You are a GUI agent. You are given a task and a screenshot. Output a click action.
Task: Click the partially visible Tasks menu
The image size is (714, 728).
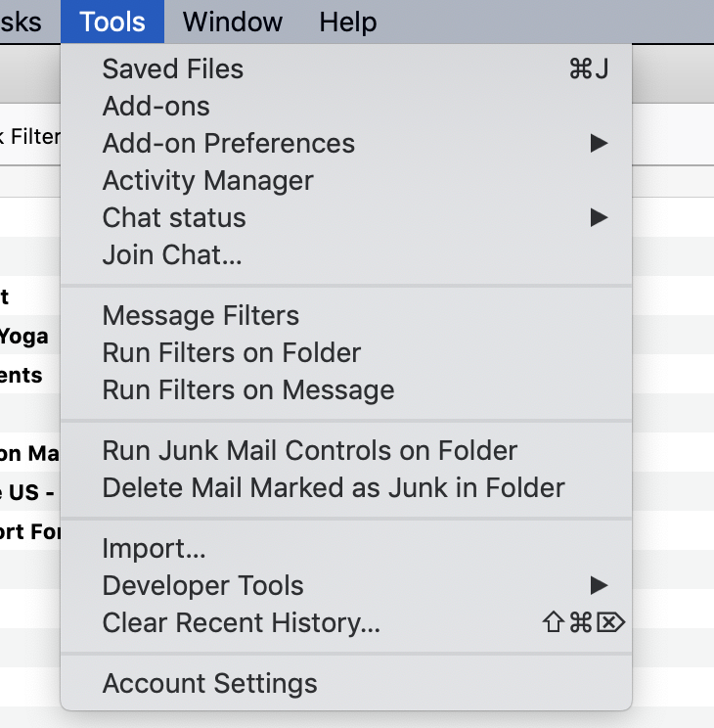(22, 22)
